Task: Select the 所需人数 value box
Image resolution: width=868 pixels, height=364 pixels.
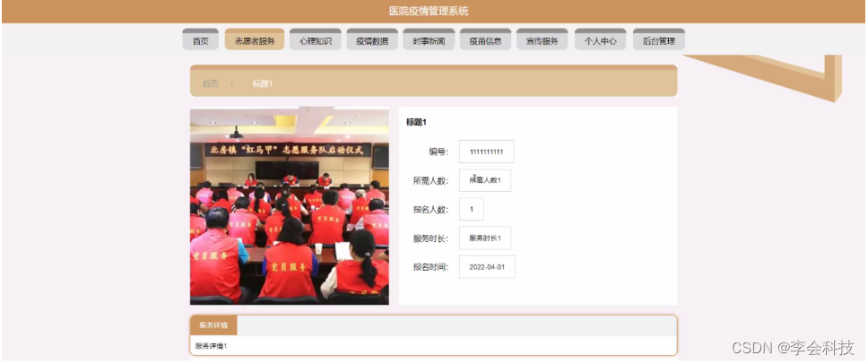Action: tap(485, 180)
